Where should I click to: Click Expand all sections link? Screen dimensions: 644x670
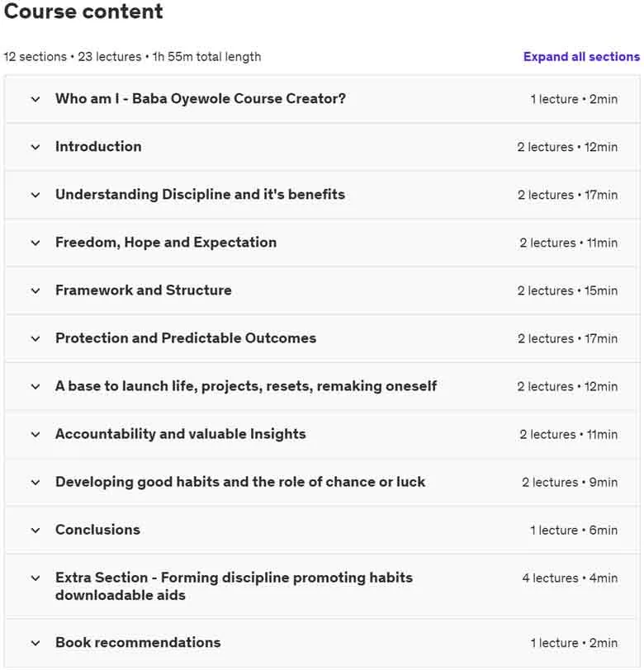(581, 57)
